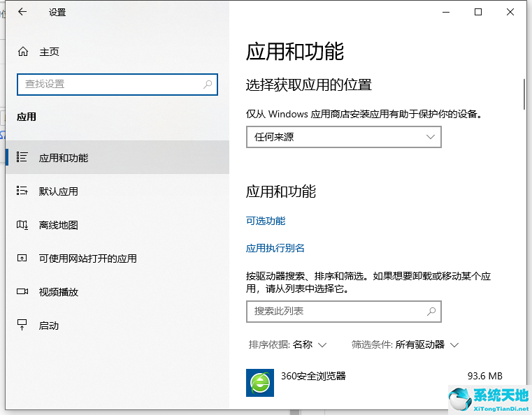532x415 pixels.
Task: Click the 选择获取应用的位置 heading
Action: (309, 85)
